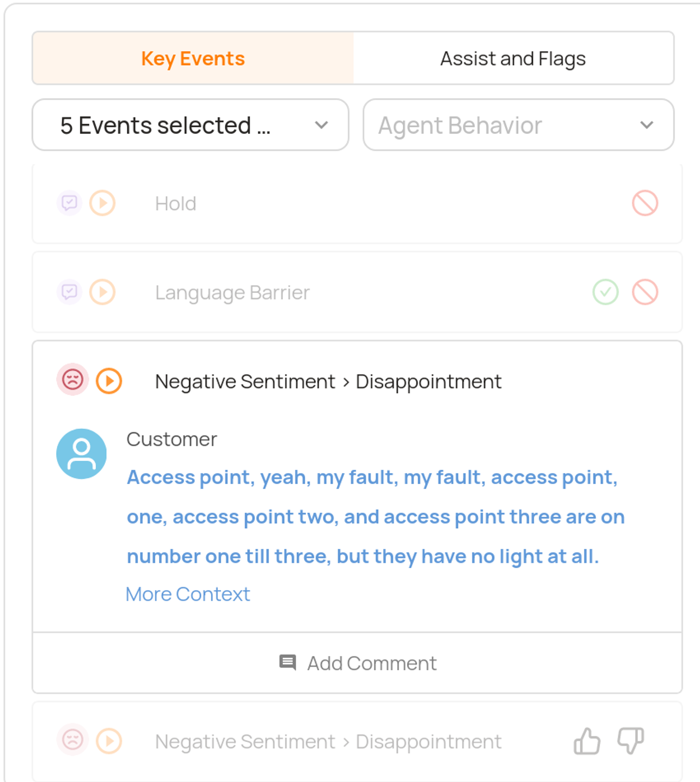700x782 pixels.
Task: Click checklist icon beside Language Barrier
Action: pos(70,292)
